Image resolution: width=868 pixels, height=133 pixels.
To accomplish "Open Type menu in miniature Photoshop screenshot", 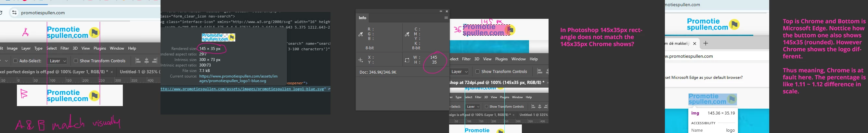I will pyautogui.click(x=459, y=97).
